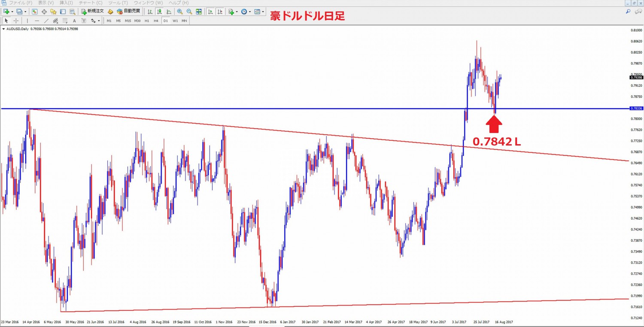This screenshot has width=644, height=327.
Task: Click the 0.81000 price axis label
Action: (636, 30)
